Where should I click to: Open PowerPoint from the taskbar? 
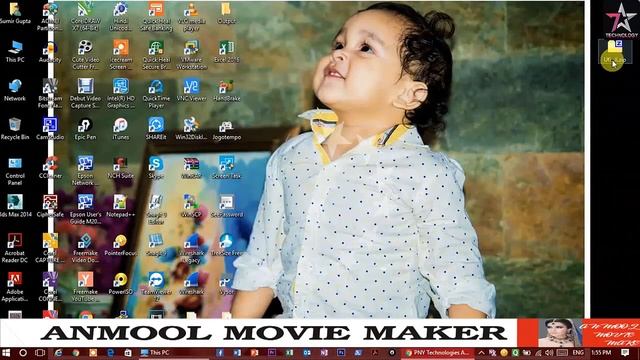click(x=255, y=353)
